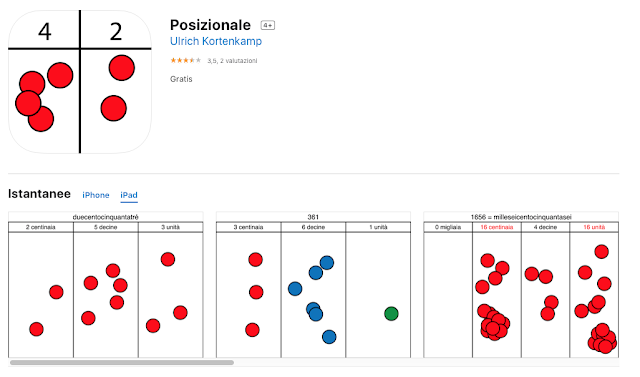Open the 1856 millesei­centocinquantasei screenshot

521,285
